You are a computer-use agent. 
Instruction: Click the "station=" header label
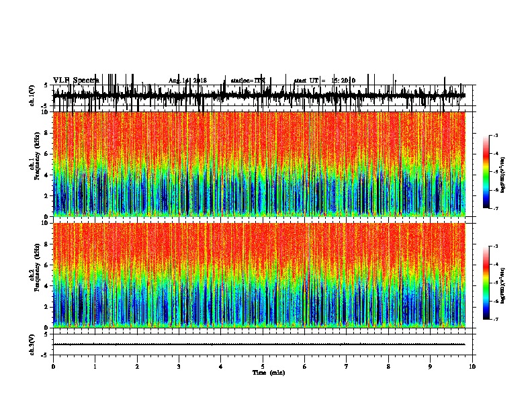242,81
